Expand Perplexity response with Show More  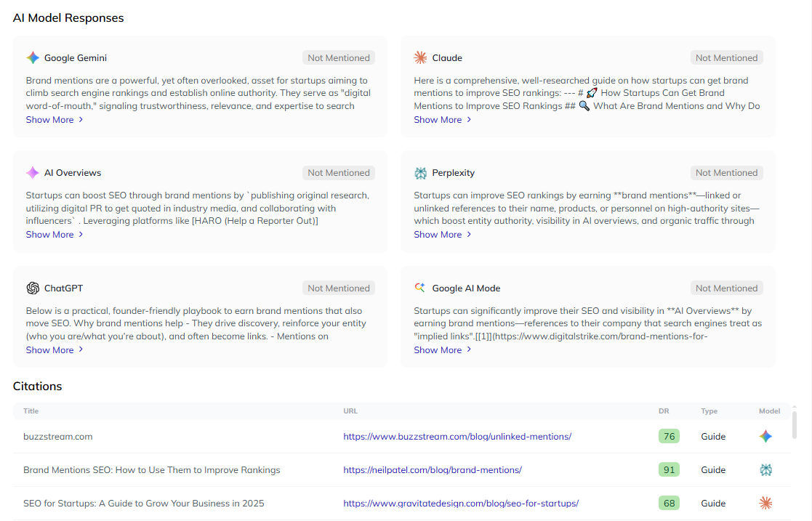pyautogui.click(x=442, y=235)
